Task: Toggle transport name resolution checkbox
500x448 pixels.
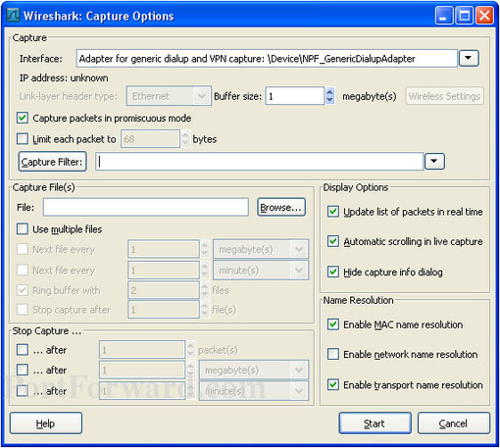Action: click(x=333, y=384)
